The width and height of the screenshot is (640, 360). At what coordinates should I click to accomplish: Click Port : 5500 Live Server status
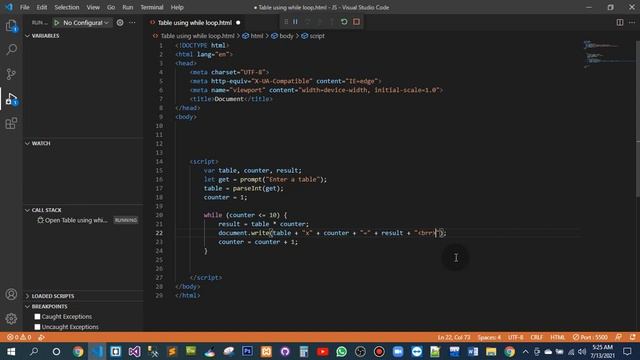(590, 337)
